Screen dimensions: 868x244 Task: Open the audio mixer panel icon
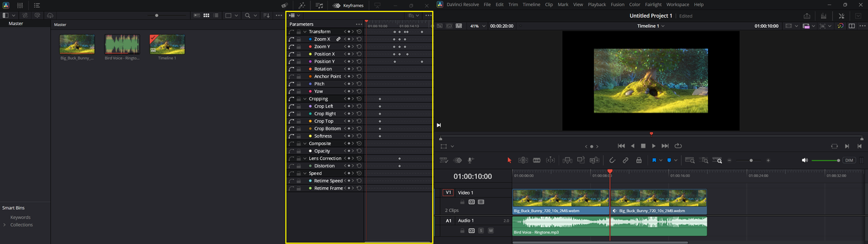20,5
